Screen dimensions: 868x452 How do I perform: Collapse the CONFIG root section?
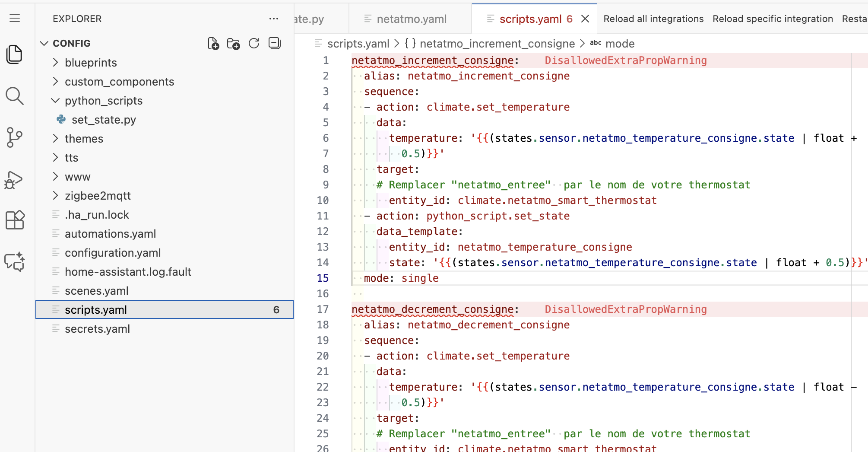[71, 44]
